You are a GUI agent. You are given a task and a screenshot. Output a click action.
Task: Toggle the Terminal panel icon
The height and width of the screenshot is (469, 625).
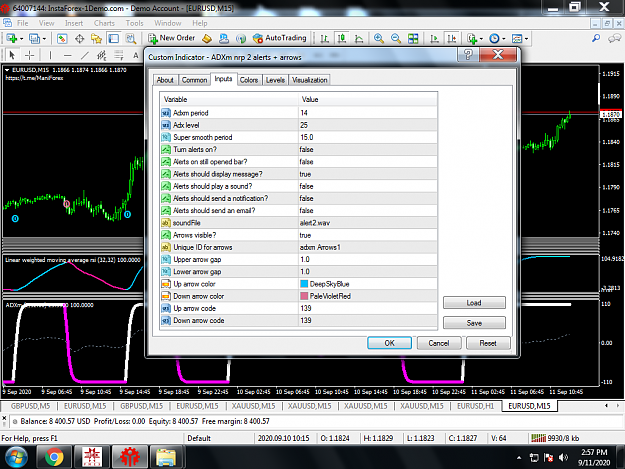(x=114, y=39)
